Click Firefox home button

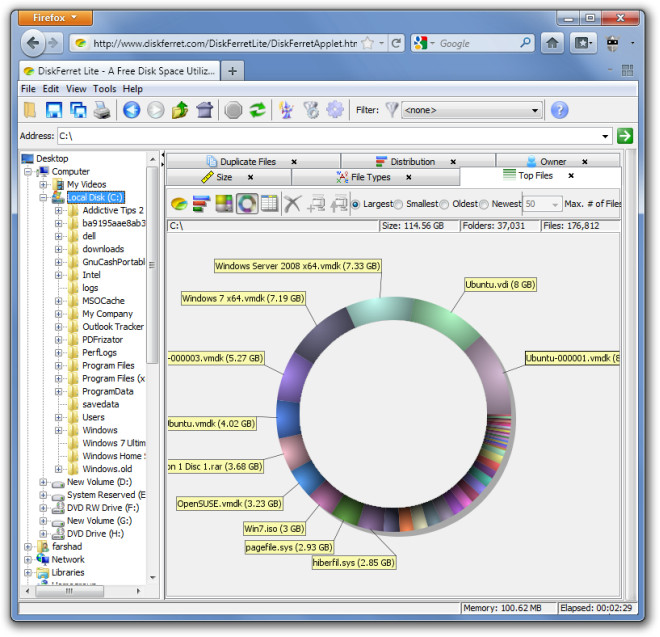pyautogui.click(x=552, y=43)
